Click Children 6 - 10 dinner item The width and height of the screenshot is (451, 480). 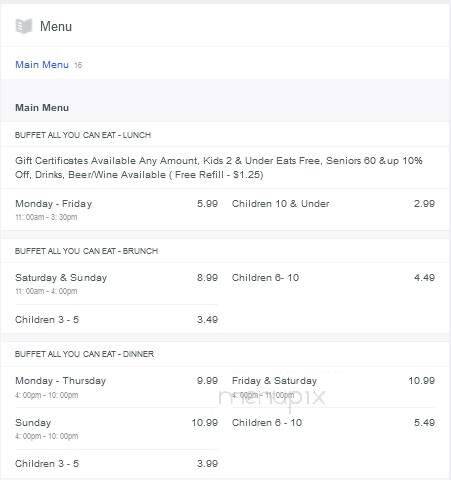tap(333, 423)
